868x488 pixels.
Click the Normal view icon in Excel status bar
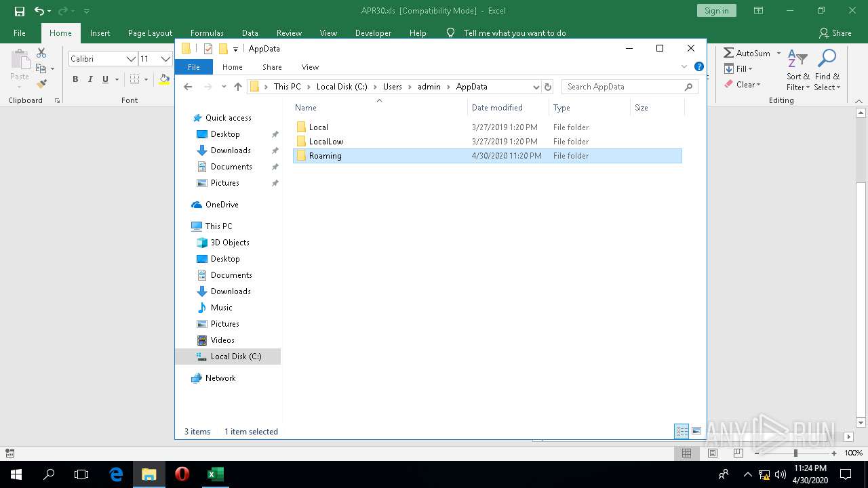pos(686,453)
